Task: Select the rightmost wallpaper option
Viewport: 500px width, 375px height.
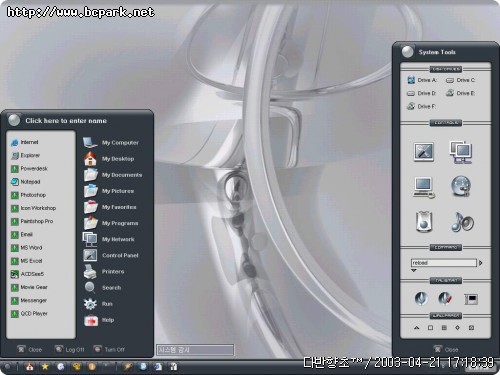Action: [471, 328]
